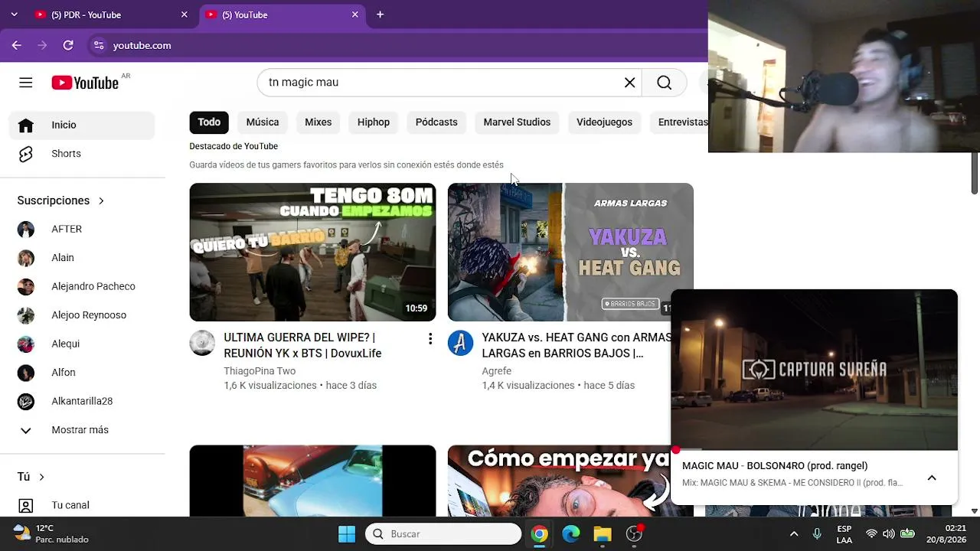The width and height of the screenshot is (980, 551).
Task: Open File Explorer from the taskbar
Action: pyautogui.click(x=603, y=534)
